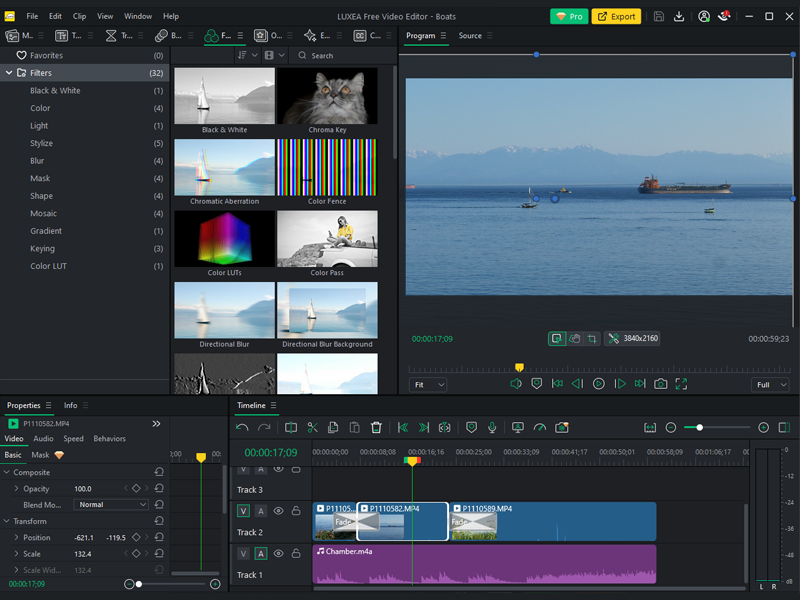The image size is (800, 600).
Task: Delete clip using the trash icon
Action: pos(377,427)
